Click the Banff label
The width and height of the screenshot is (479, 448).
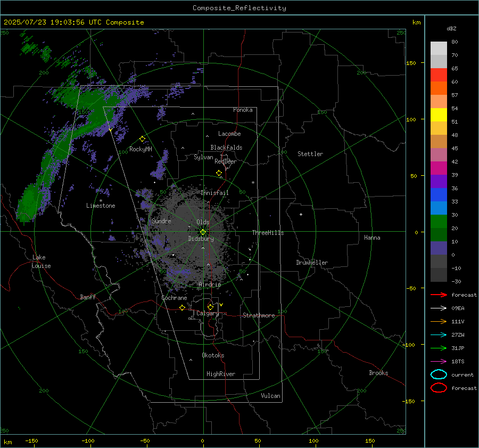click(88, 297)
